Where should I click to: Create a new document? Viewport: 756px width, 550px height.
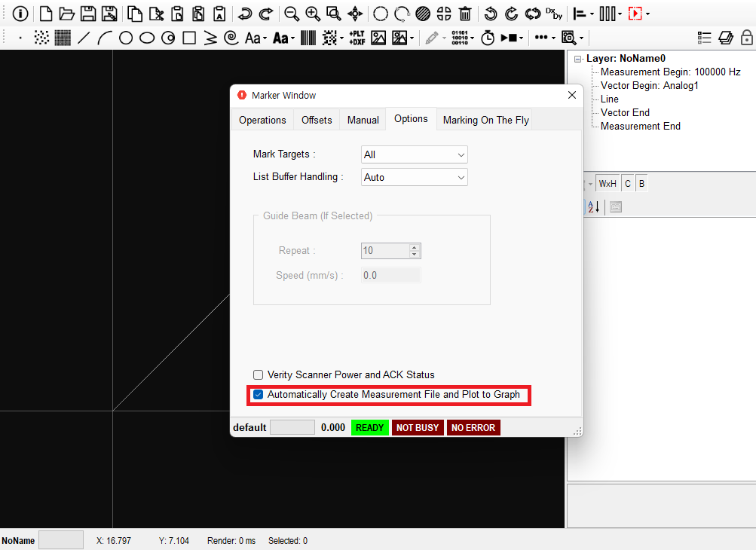point(46,14)
